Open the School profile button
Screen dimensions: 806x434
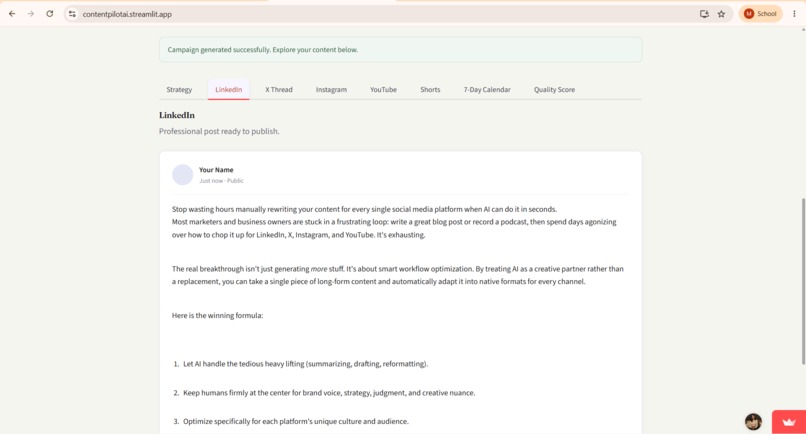pos(760,14)
